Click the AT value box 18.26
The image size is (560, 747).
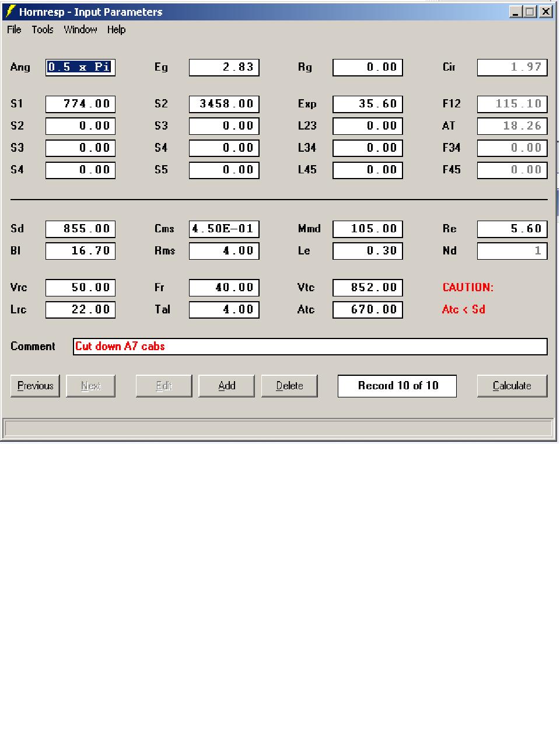pos(512,126)
